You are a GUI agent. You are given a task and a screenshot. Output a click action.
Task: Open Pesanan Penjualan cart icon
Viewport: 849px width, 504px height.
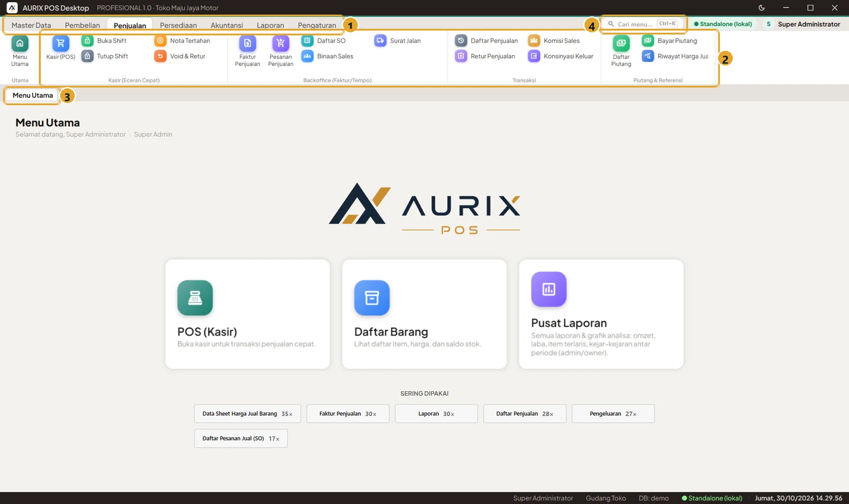pos(281,44)
